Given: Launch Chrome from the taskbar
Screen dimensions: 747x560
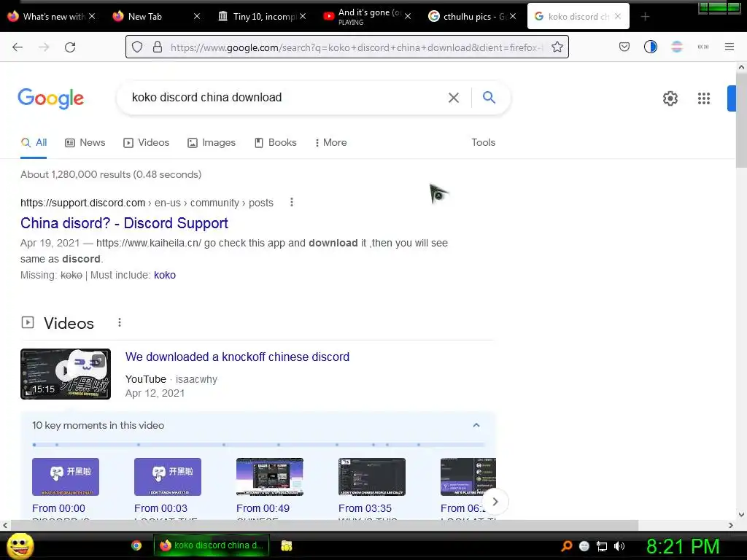Looking at the screenshot, I should coord(136,545).
